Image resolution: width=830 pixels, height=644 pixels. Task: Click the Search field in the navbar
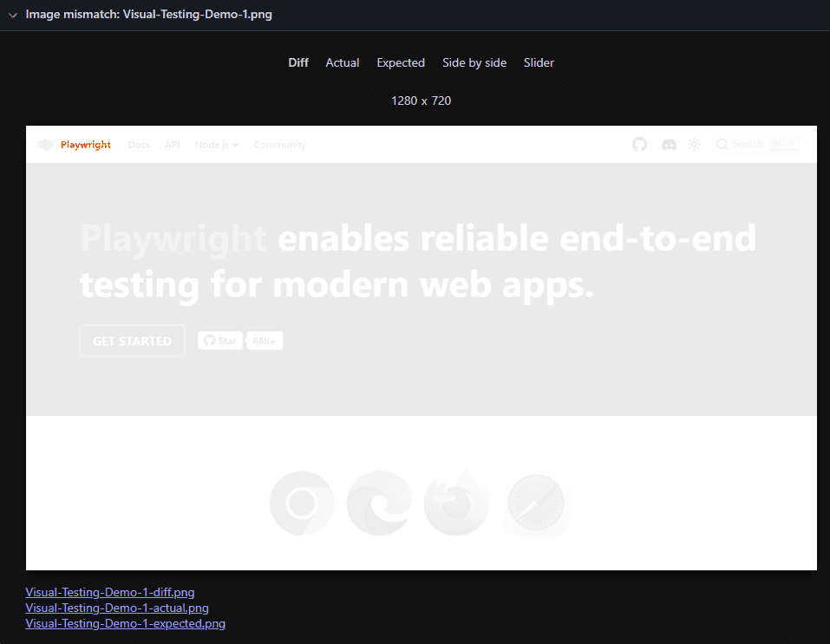tap(758, 144)
